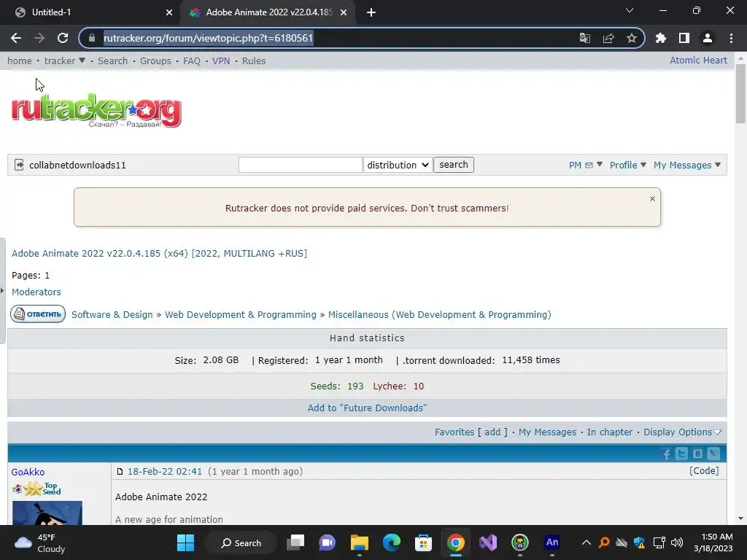View the site lock security icon

pos(92,38)
